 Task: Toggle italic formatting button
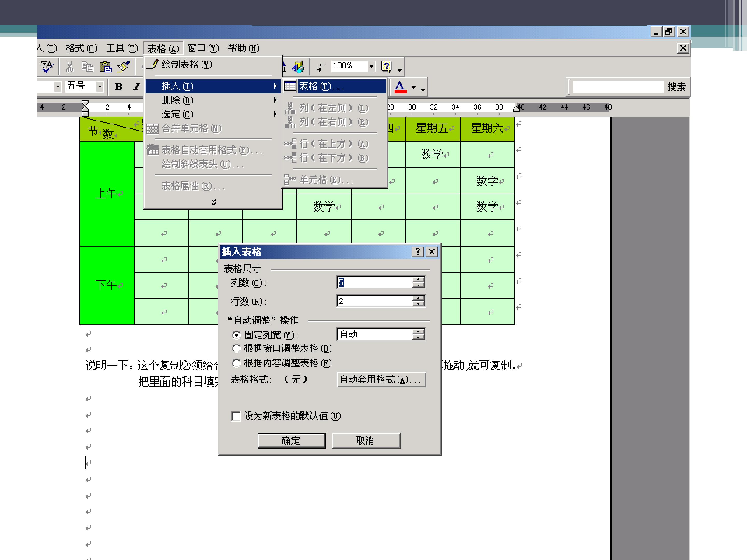click(136, 87)
